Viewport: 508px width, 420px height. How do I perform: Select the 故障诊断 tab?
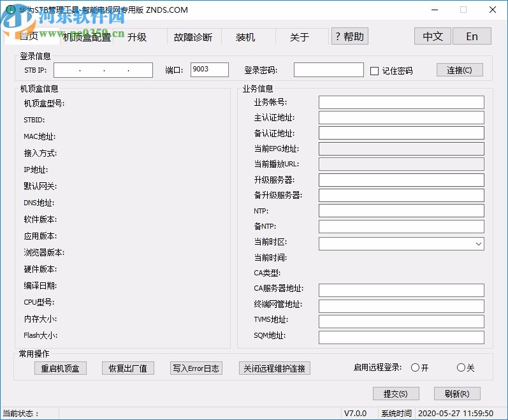[193, 37]
